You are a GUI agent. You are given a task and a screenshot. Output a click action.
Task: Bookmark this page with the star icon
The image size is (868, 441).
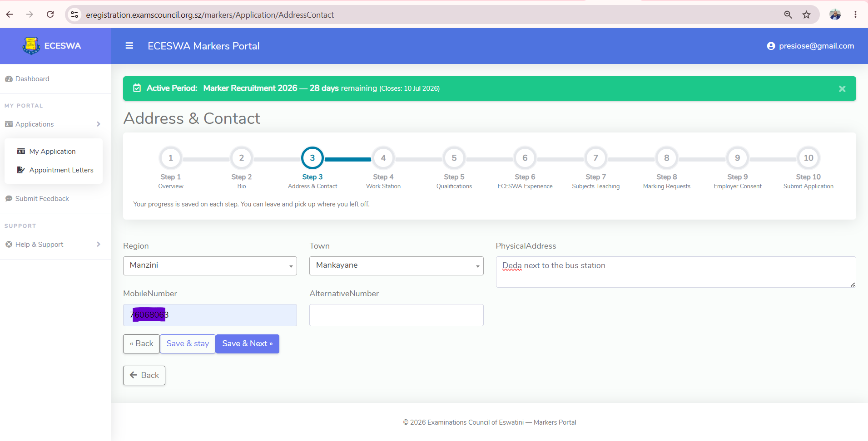click(806, 15)
